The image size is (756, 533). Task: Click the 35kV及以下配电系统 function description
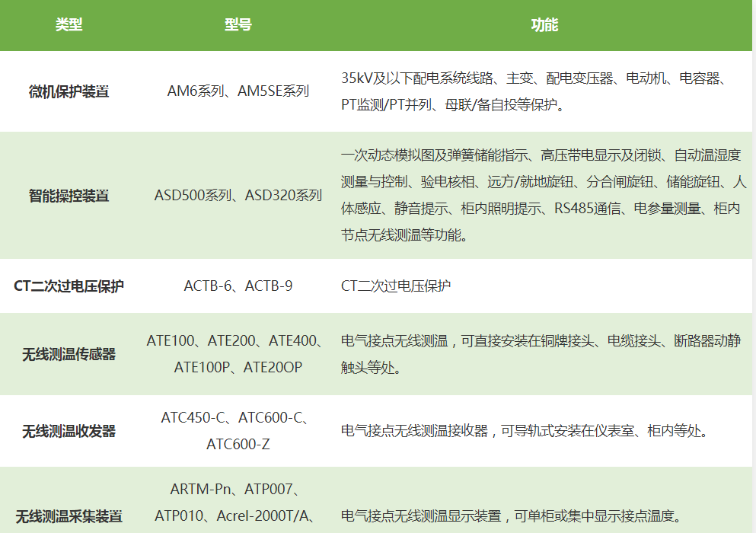[x=535, y=91]
